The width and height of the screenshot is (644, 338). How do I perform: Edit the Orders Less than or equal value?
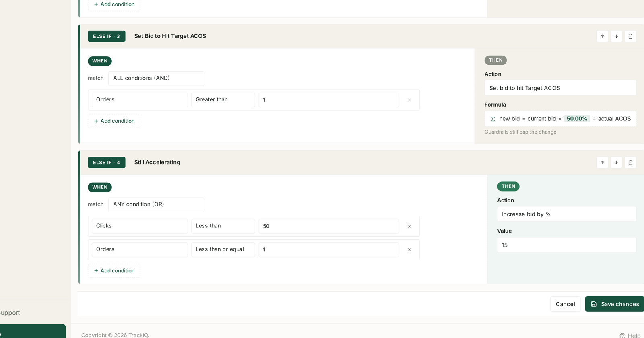pyautogui.click(x=329, y=249)
